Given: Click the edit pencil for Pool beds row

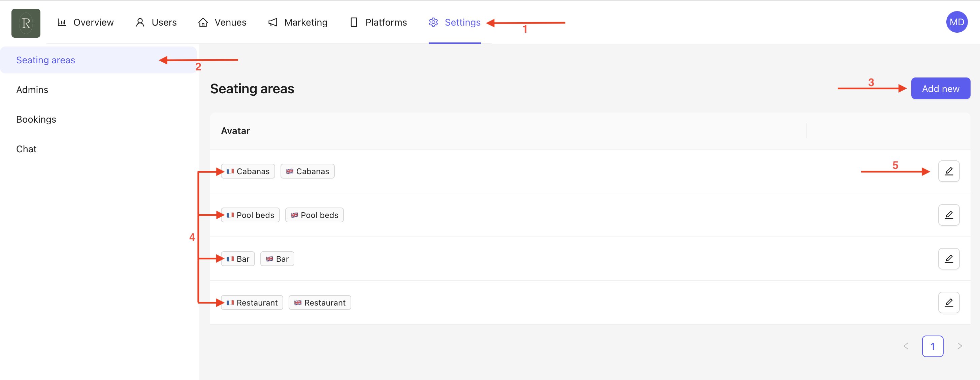Looking at the screenshot, I should point(948,215).
